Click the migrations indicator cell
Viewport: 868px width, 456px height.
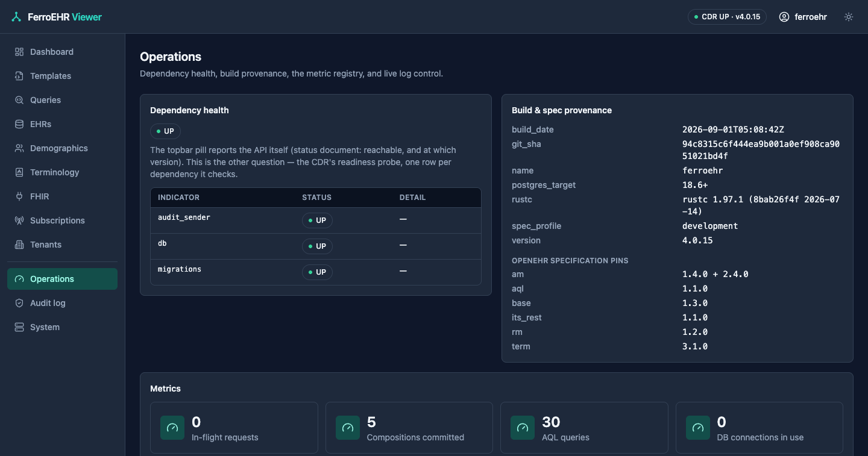coord(180,269)
